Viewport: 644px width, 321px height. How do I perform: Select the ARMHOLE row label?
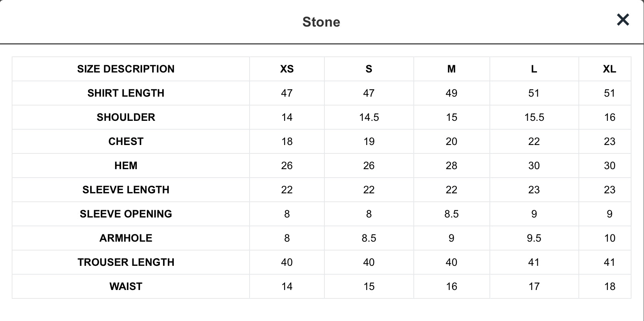tap(126, 238)
